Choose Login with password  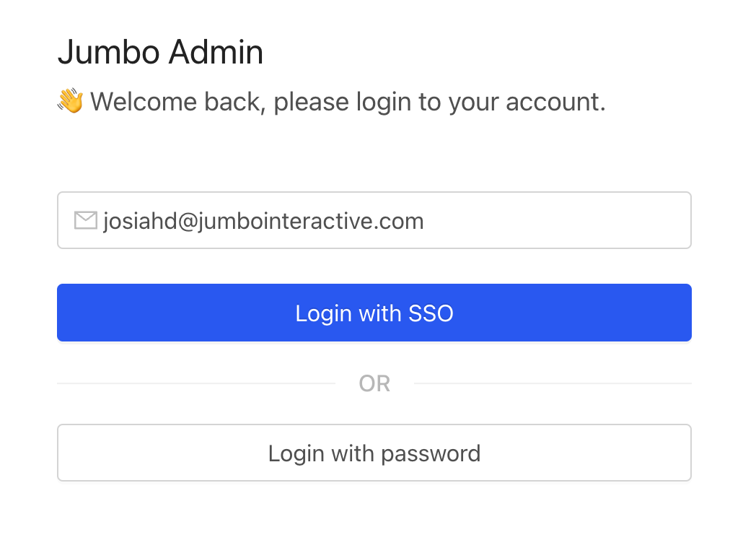374,453
